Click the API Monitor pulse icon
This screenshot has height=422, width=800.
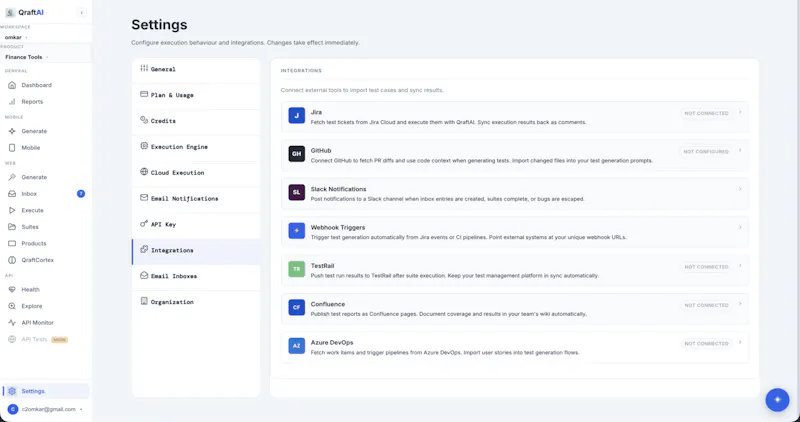tap(12, 322)
